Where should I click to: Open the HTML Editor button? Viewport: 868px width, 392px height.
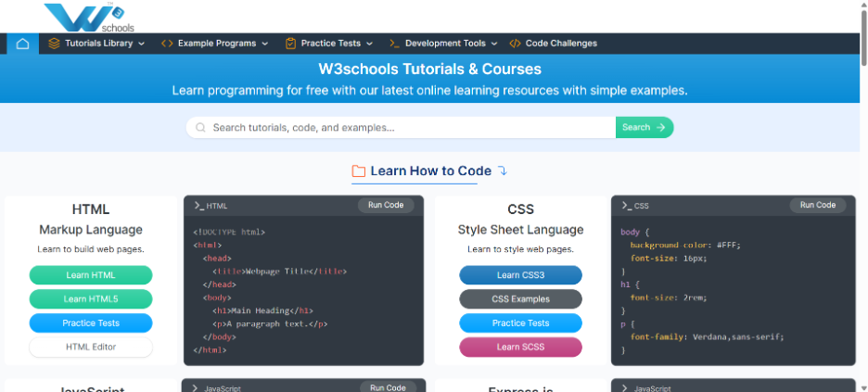pos(91,348)
